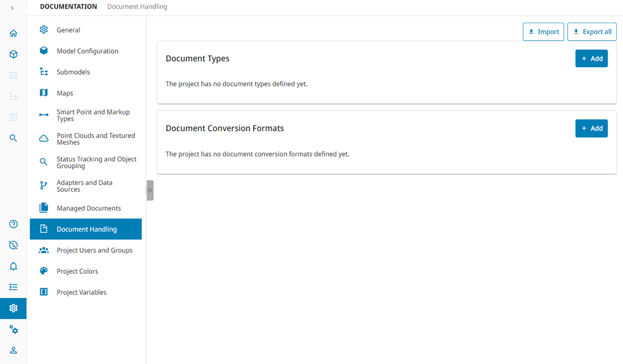Select Submodels menu entry
This screenshot has width=623, height=364.
[86, 72]
